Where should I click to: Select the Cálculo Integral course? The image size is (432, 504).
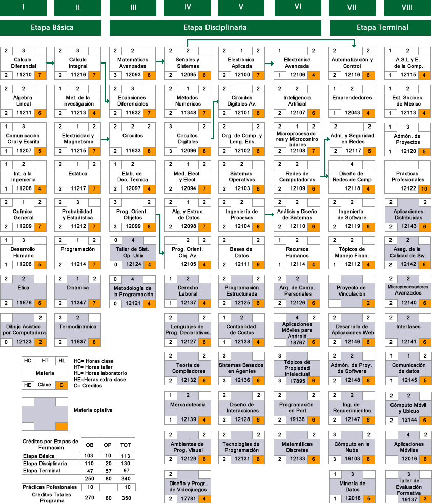(x=77, y=64)
